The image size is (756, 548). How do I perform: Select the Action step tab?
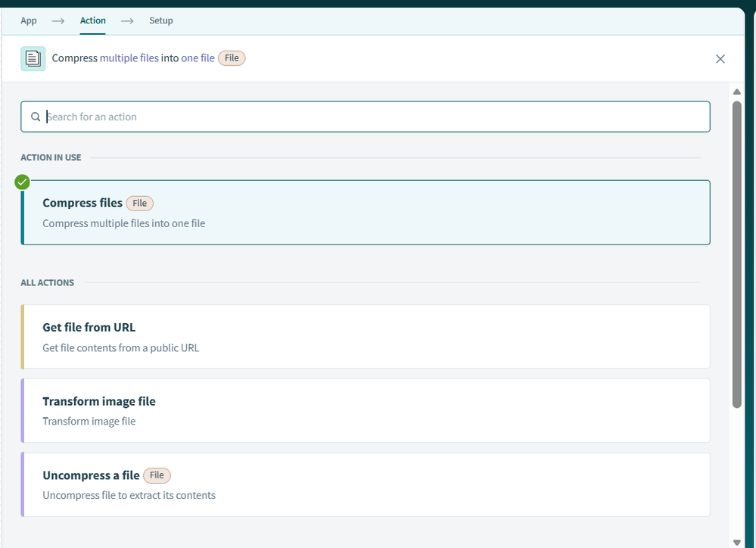pos(92,20)
